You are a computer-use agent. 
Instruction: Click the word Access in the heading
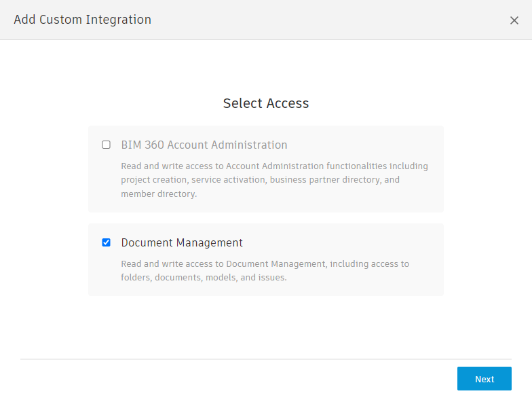click(287, 103)
